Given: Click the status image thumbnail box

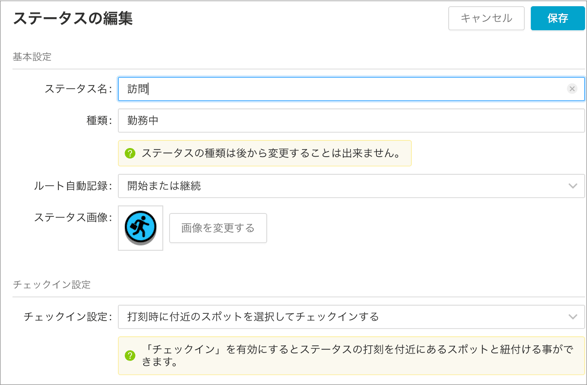Looking at the screenshot, I should coord(140,228).
